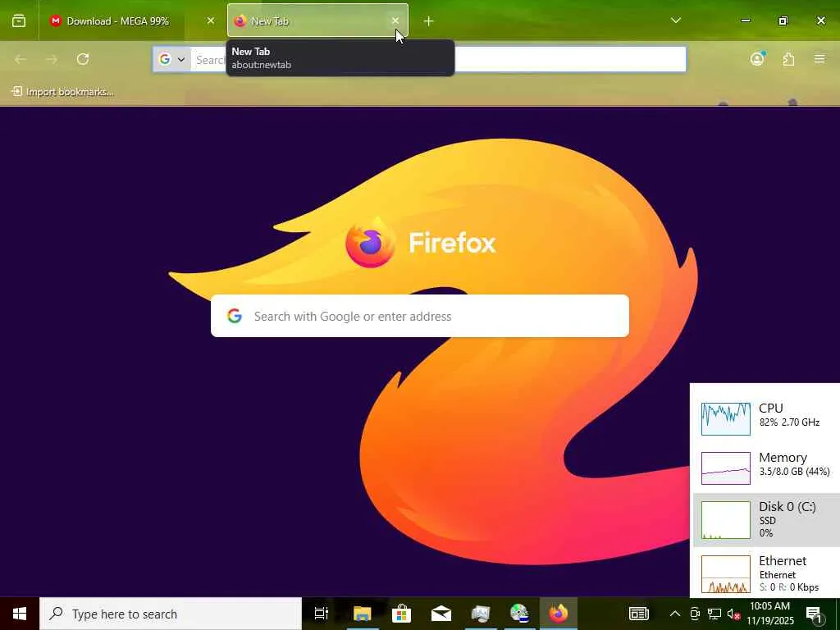Image resolution: width=840 pixels, height=630 pixels.
Task: Open Firefox View icon in tab strip
Action: coord(19,21)
